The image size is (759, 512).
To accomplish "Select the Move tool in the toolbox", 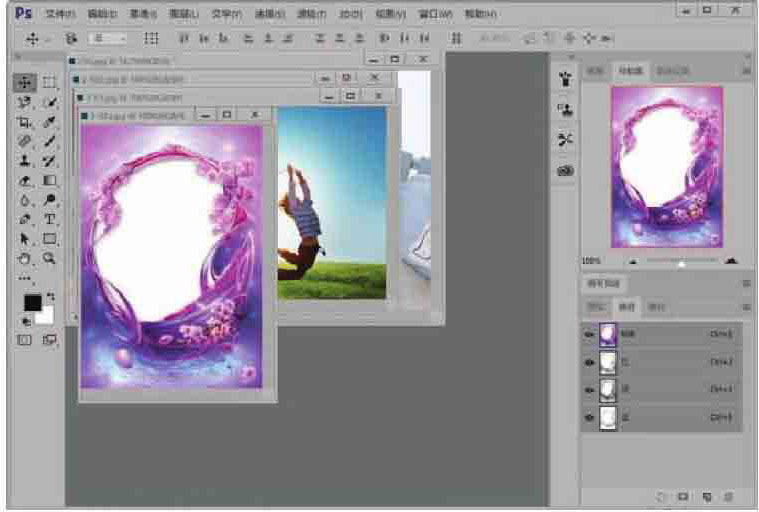I will (25, 82).
